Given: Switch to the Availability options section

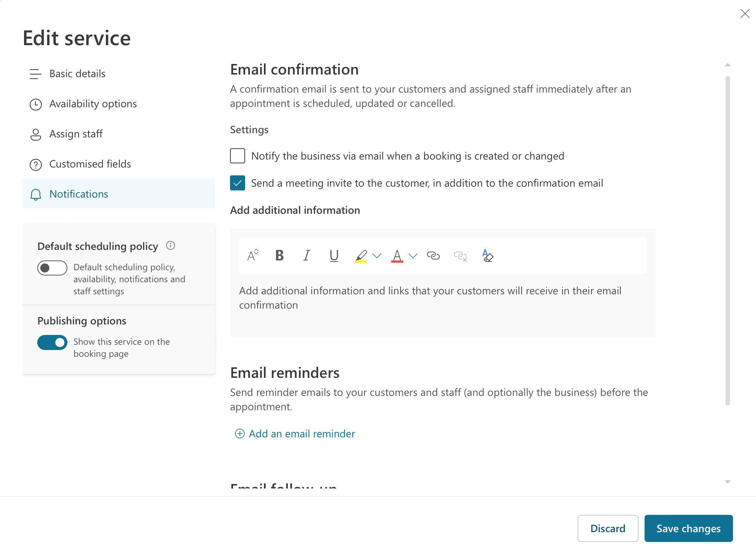Looking at the screenshot, I should [93, 103].
